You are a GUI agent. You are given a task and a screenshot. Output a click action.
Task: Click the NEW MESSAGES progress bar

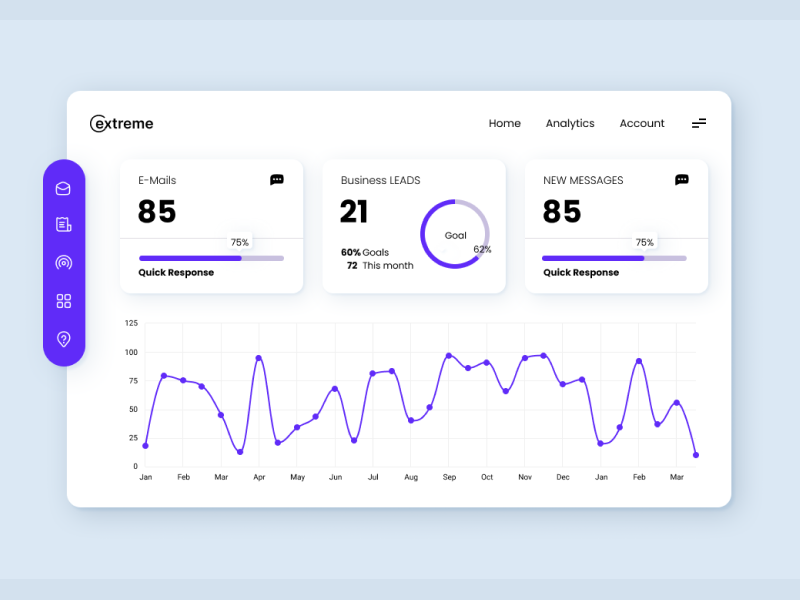tap(614, 258)
